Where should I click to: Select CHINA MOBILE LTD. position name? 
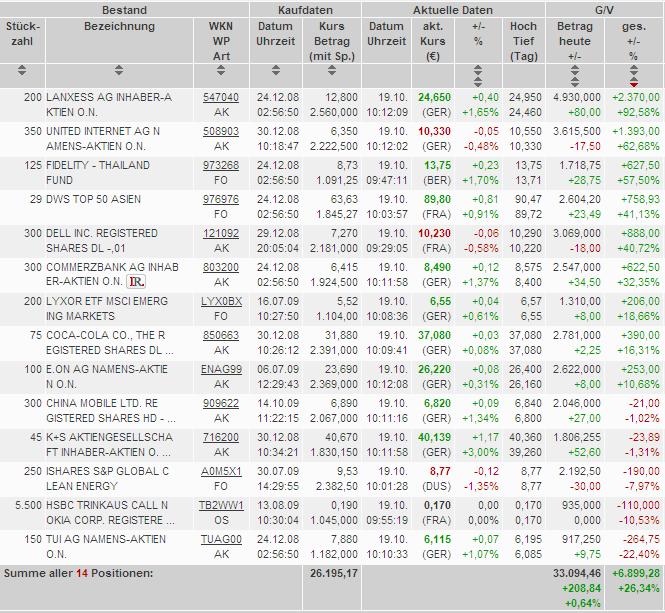click(x=111, y=410)
